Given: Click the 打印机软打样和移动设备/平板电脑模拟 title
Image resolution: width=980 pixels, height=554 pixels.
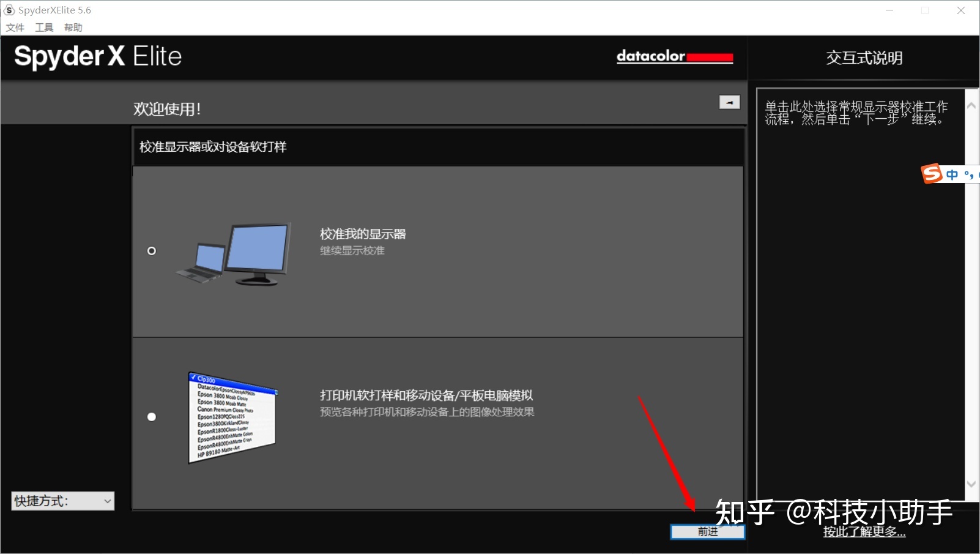Looking at the screenshot, I should click(x=426, y=395).
